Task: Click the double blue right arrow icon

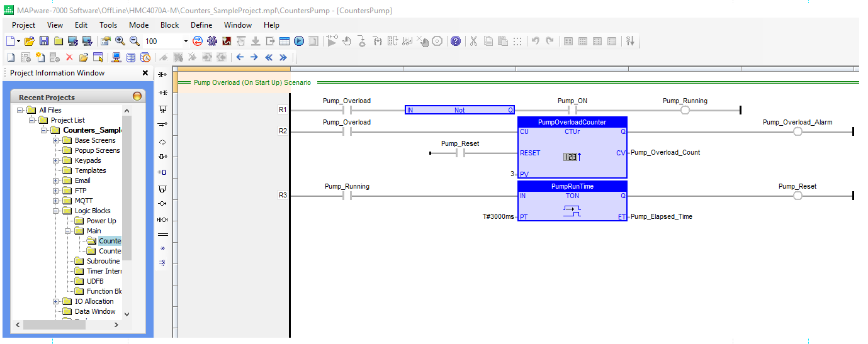Action: point(283,57)
